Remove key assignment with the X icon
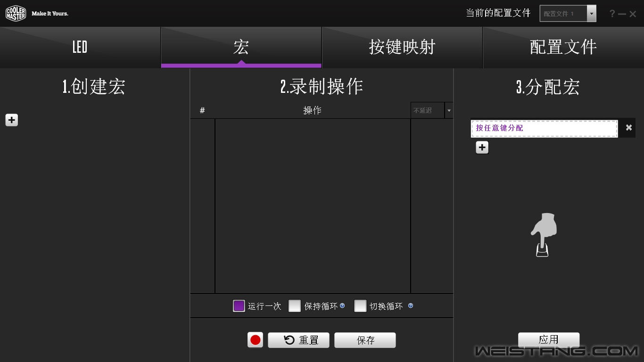 [x=628, y=128]
